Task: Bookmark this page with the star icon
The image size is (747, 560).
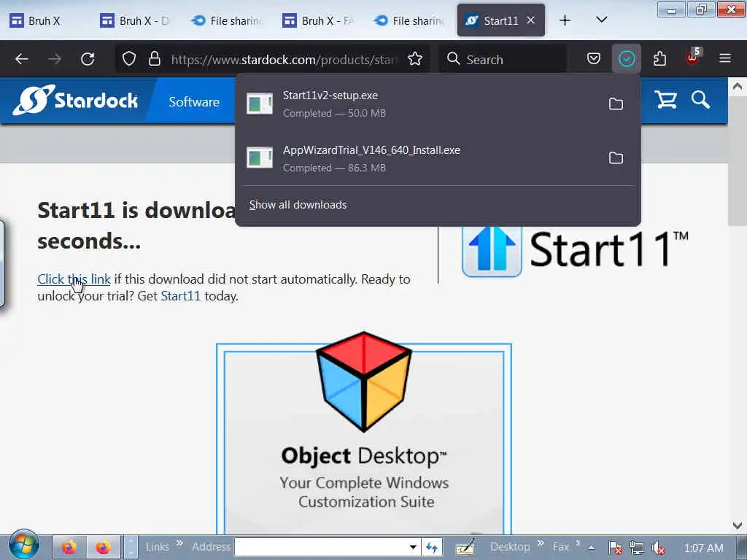Action: coord(415,59)
